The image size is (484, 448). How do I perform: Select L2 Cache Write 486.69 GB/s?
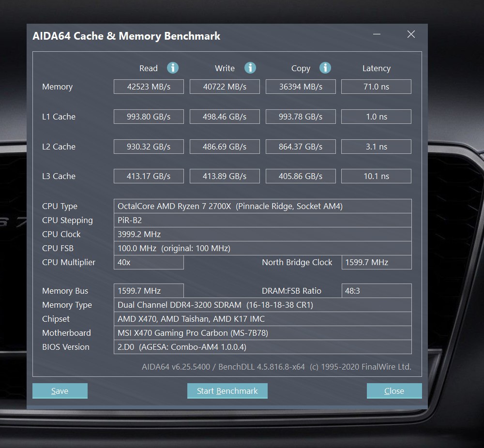click(x=225, y=147)
